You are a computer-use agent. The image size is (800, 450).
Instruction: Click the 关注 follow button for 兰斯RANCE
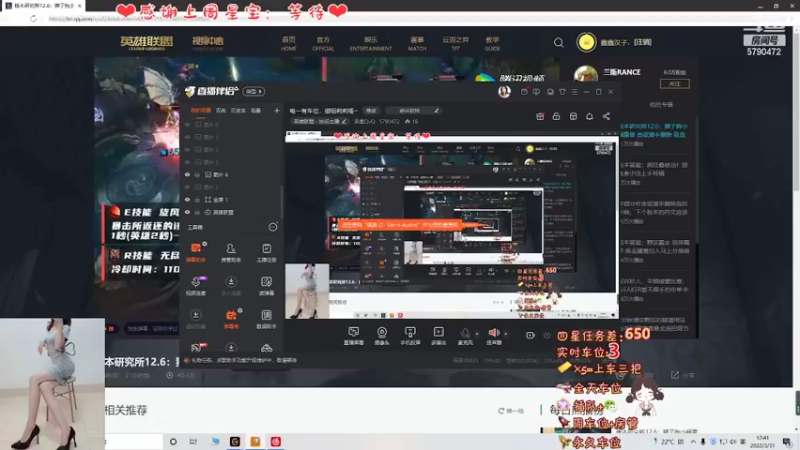click(674, 84)
